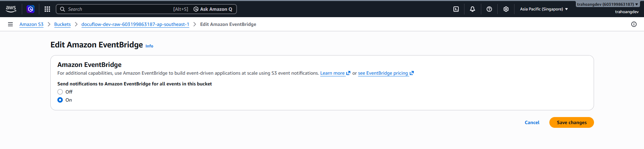Open the AWS services grid menu
Screen dimensions: 644x149
coord(47,9)
